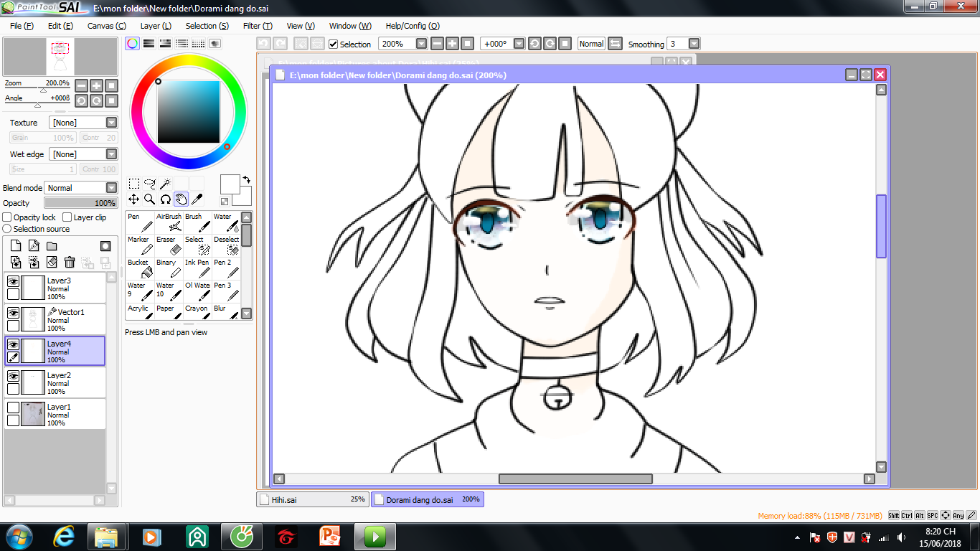
Task: Activate the rectangular selection tool
Action: point(134,184)
